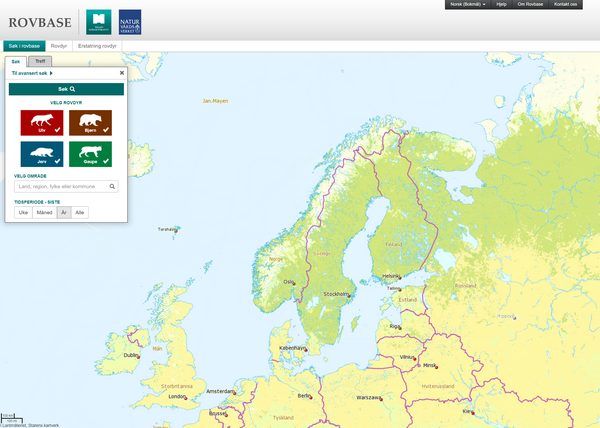Toggle the Jerv (wolverine) species tile
This screenshot has width=600, height=428.
(42, 154)
